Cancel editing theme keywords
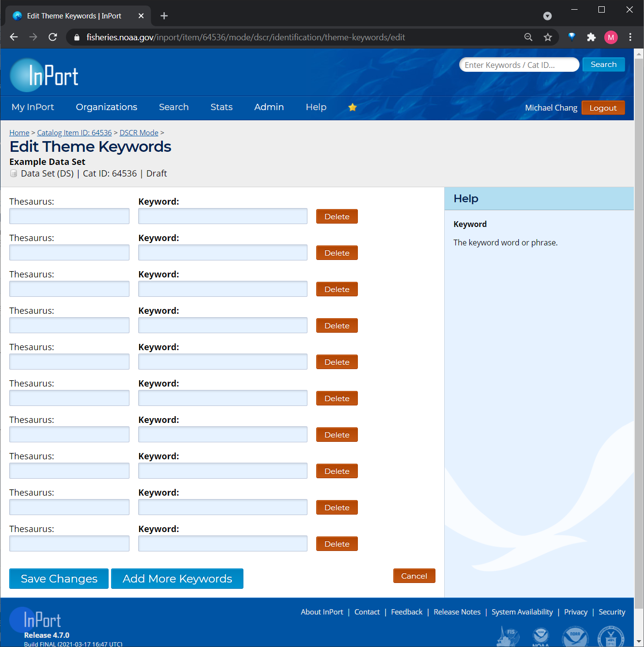The height and width of the screenshot is (647, 644). pyautogui.click(x=414, y=576)
